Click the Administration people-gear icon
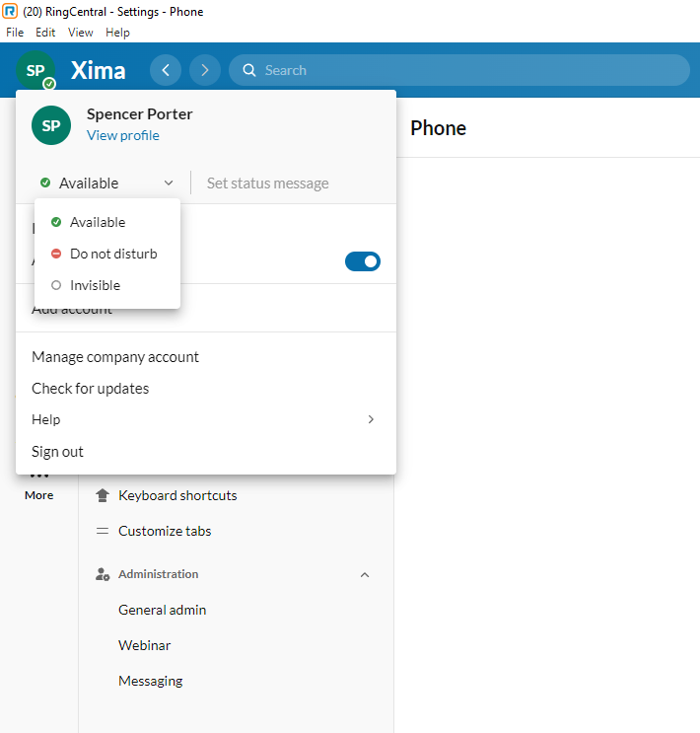 pyautogui.click(x=103, y=574)
